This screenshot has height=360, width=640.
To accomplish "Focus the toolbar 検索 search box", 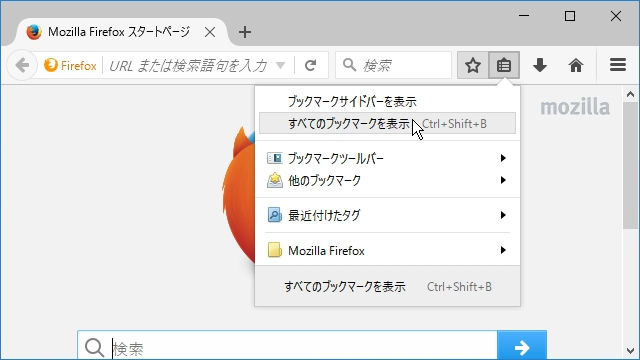I will point(393,65).
